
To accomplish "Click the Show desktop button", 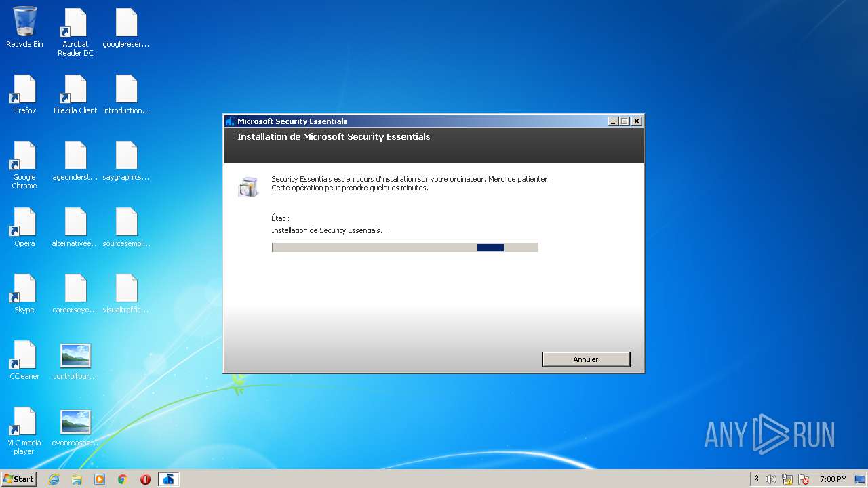I will [861, 479].
